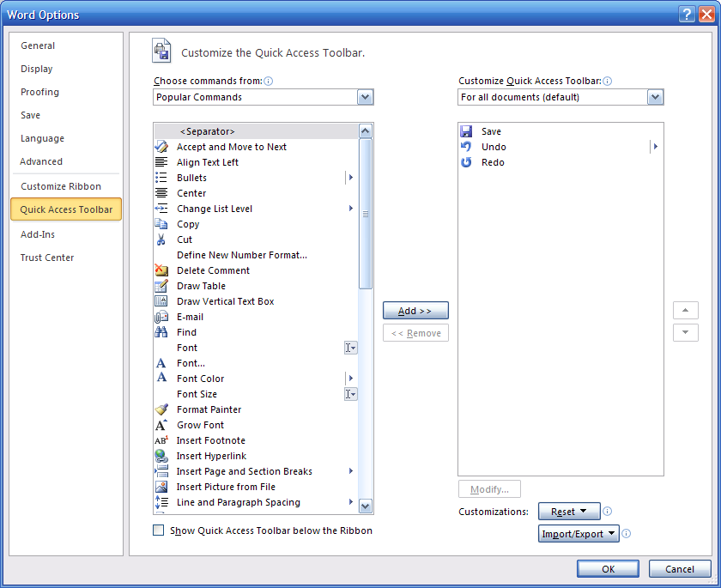Click the Align Text Left icon

click(x=161, y=162)
